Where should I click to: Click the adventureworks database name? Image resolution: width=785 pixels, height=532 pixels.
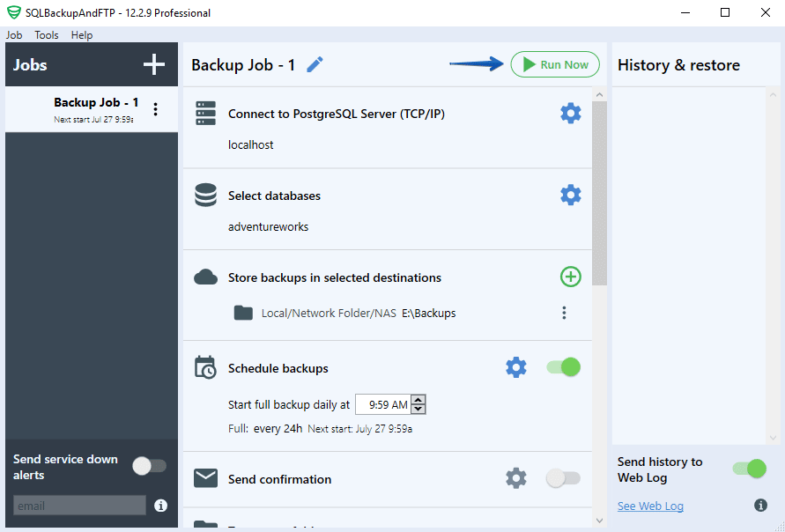point(269,226)
